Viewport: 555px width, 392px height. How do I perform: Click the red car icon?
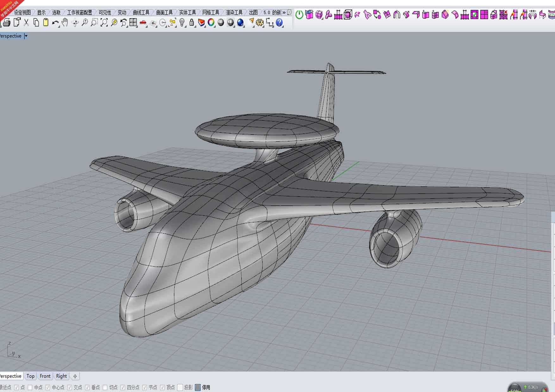click(143, 22)
